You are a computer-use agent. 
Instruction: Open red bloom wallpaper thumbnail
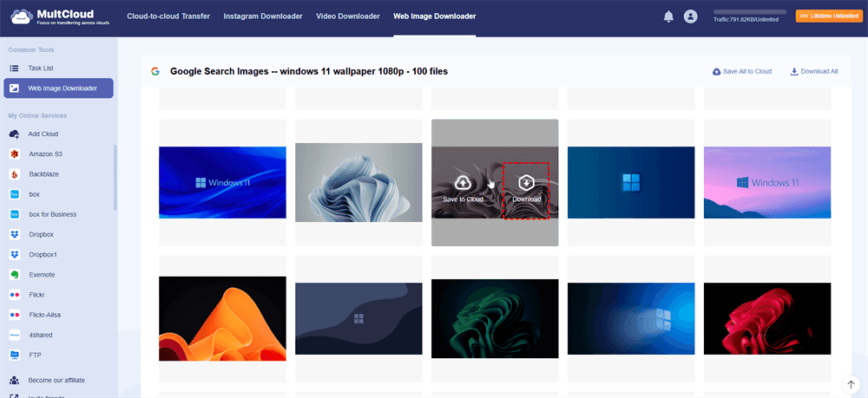767,319
